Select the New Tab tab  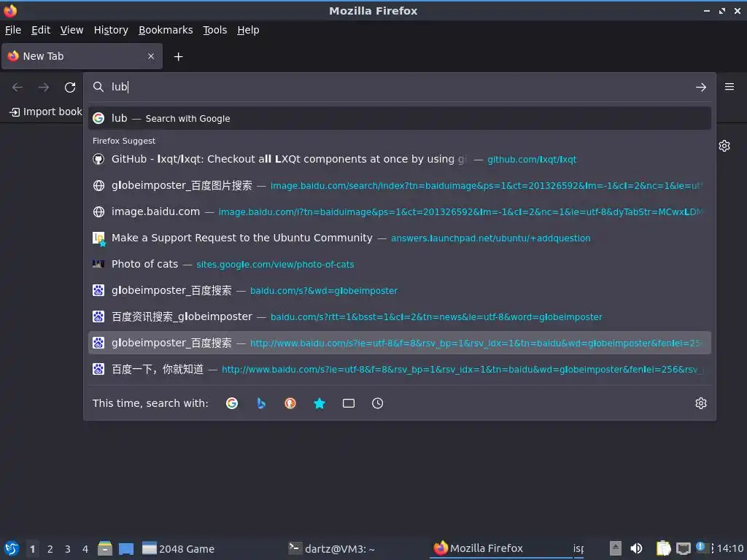point(82,56)
